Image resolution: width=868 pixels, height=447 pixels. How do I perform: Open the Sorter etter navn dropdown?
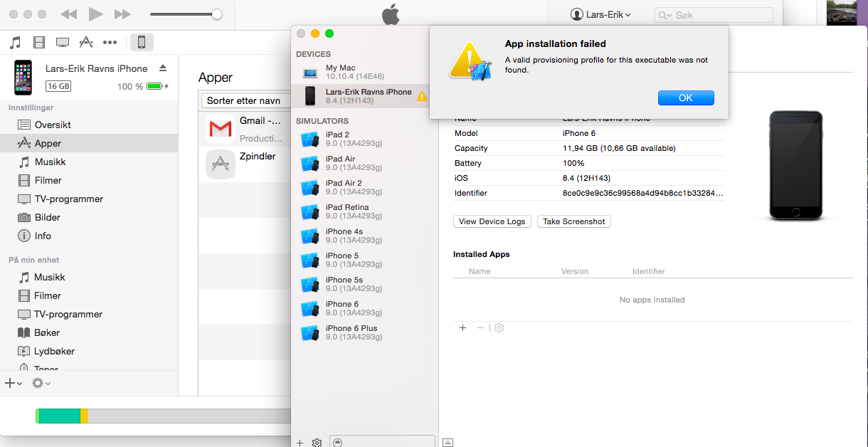pos(245,101)
